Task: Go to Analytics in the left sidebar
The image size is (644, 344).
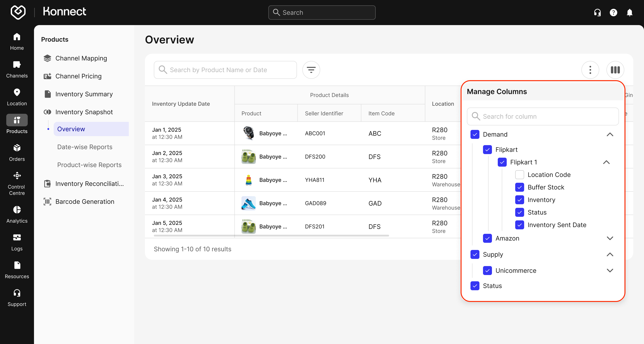Action: coord(17,214)
